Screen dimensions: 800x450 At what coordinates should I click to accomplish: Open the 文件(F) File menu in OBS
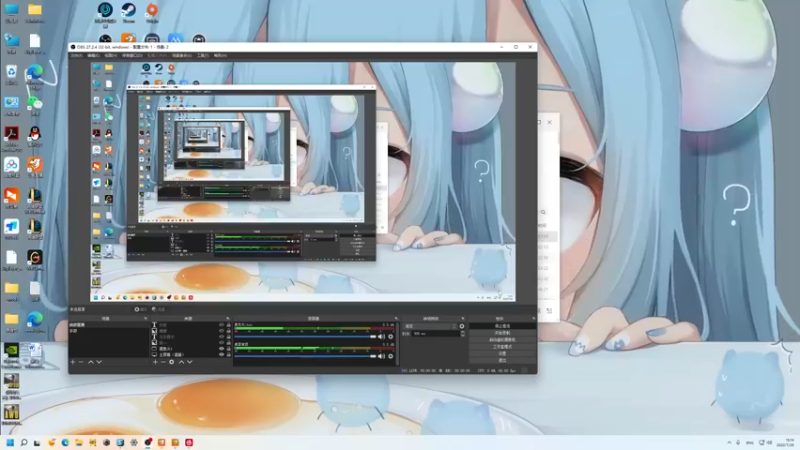point(77,55)
